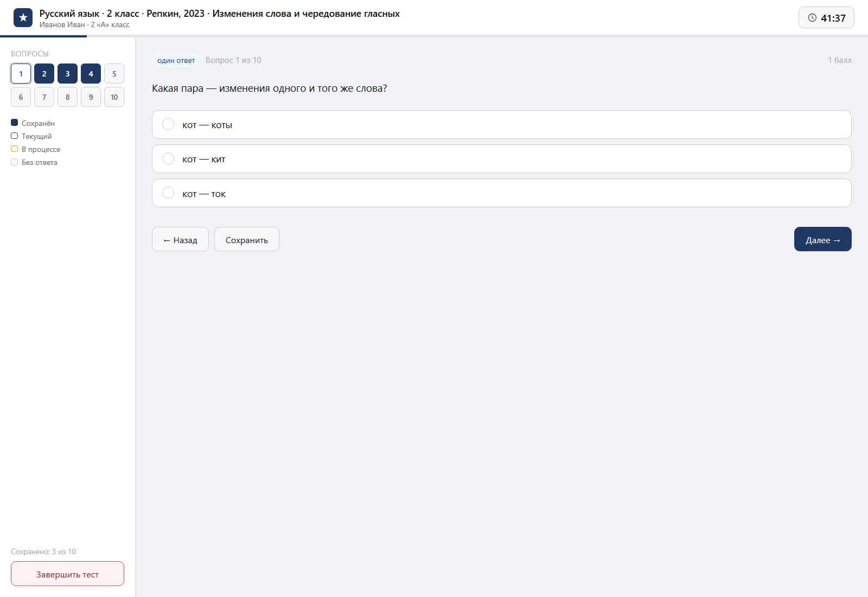Select the answer option «кот — кит»
The width and height of the screenshot is (868, 597).
click(x=501, y=159)
